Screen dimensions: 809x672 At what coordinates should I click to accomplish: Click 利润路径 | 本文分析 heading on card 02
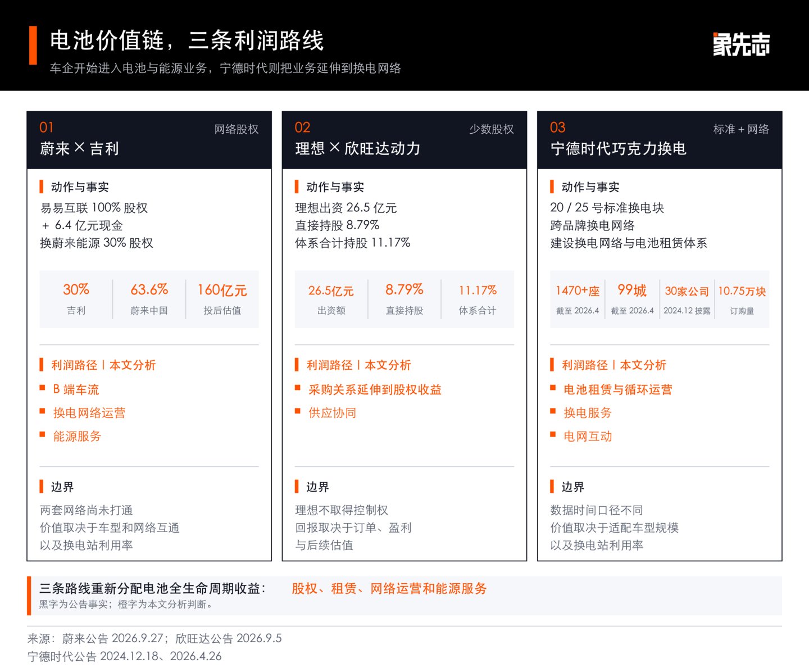[358, 365]
